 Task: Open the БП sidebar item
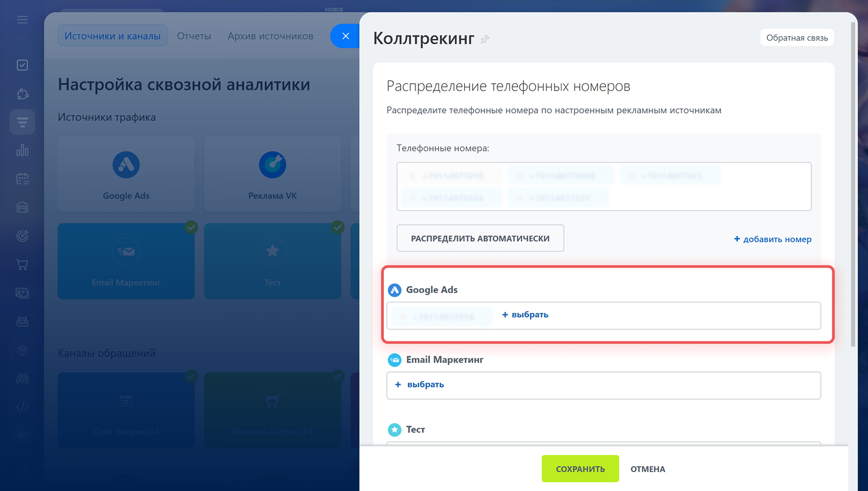(x=22, y=435)
